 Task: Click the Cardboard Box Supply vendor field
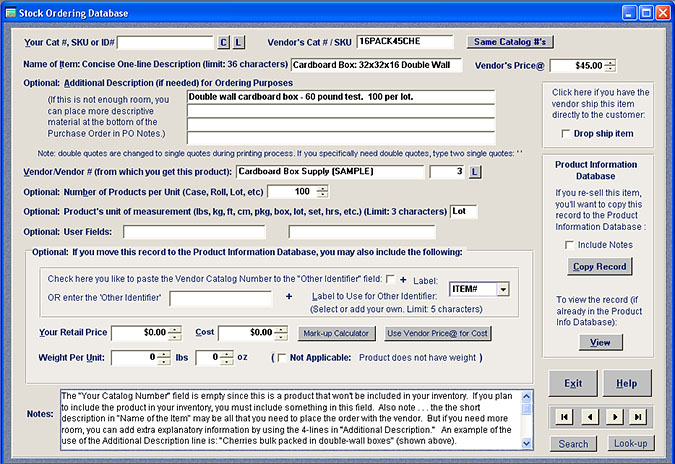330,172
